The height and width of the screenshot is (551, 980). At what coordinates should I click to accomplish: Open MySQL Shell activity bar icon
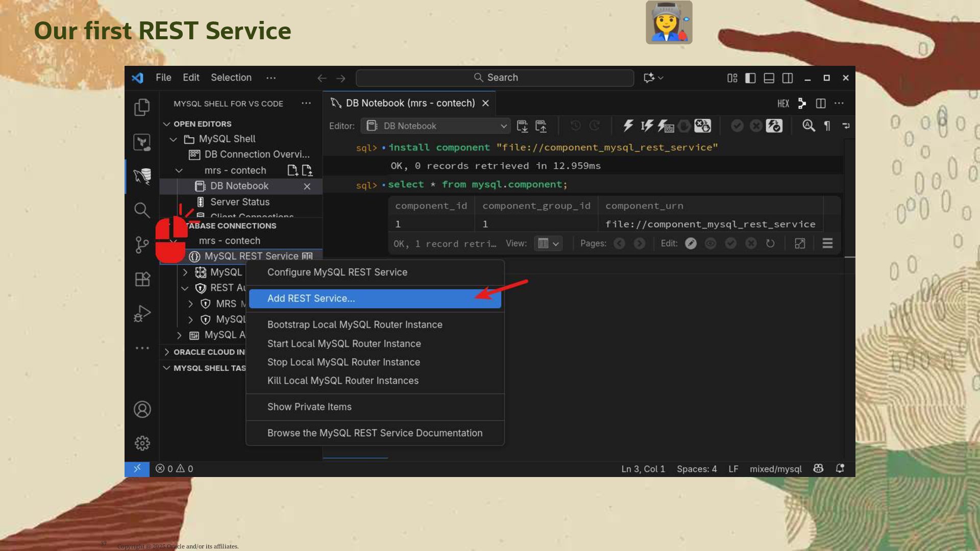point(142,176)
